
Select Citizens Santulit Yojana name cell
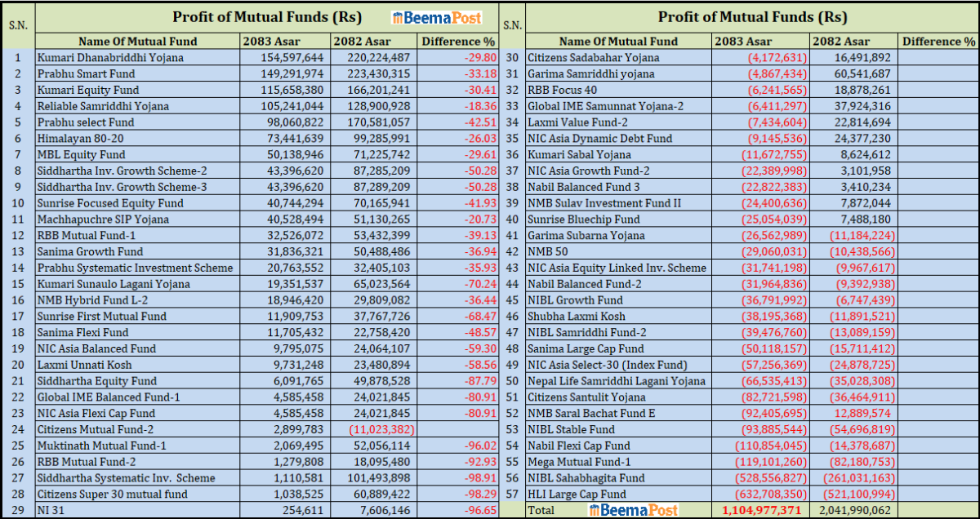[586, 397]
